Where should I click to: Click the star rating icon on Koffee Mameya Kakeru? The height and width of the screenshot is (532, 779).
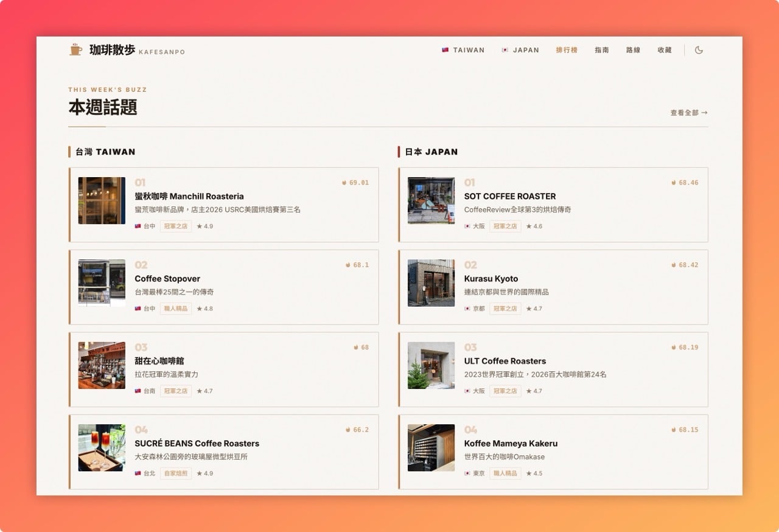click(x=529, y=474)
